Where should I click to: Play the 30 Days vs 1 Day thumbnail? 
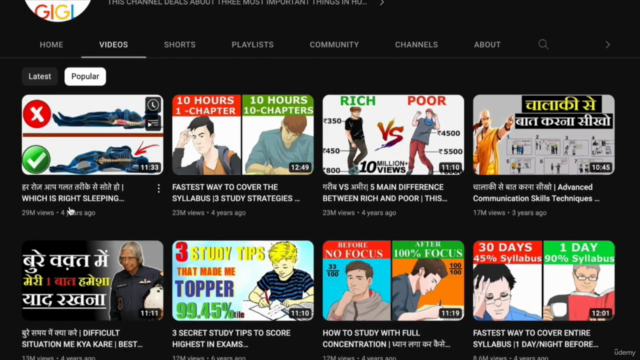click(544, 280)
